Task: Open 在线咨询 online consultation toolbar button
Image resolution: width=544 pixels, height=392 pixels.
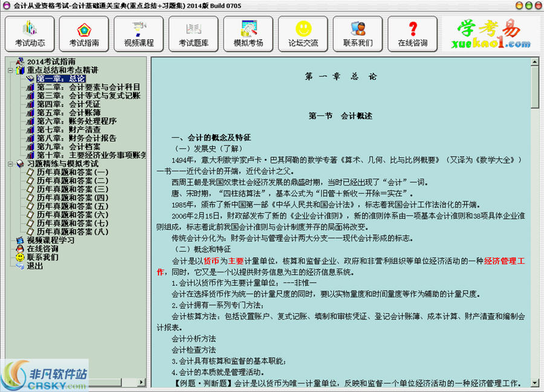Action: (412, 34)
